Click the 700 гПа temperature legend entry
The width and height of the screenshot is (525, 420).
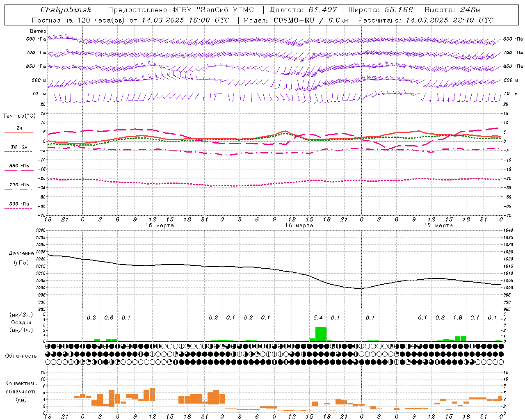pyautogui.click(x=19, y=185)
